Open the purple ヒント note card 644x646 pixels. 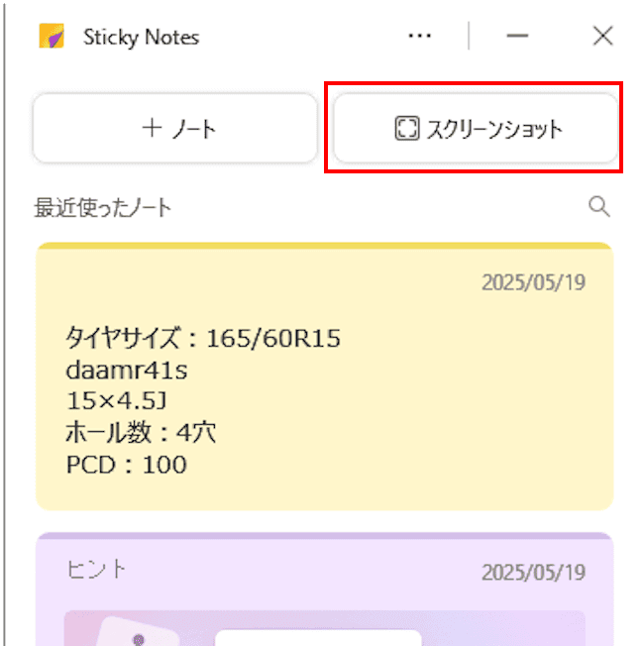[325, 590]
